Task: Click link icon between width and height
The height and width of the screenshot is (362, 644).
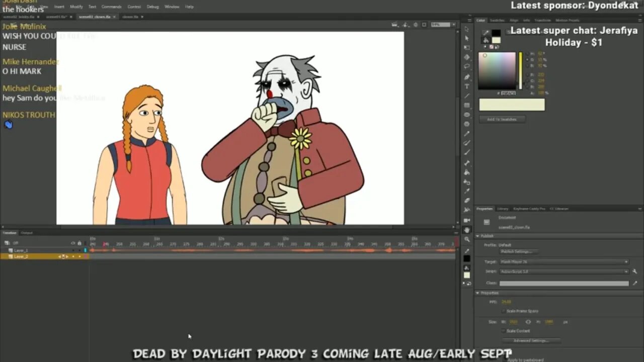Action: pyautogui.click(x=528, y=322)
